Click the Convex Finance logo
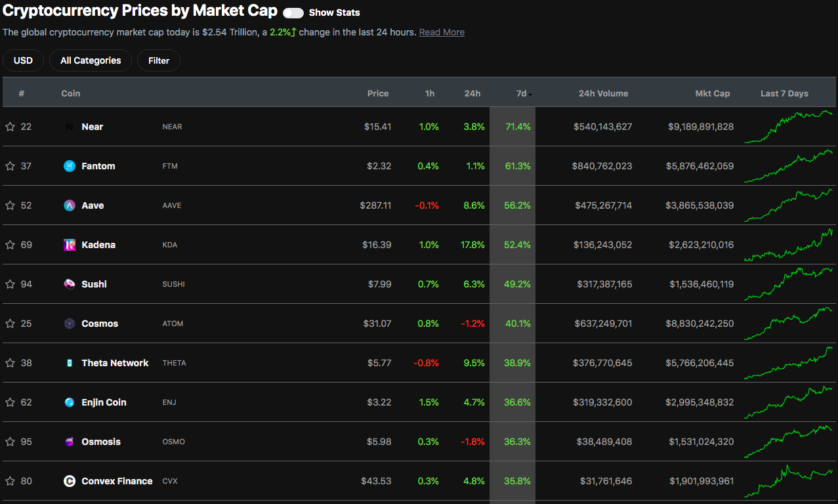The height and width of the screenshot is (504, 838). pos(70,481)
